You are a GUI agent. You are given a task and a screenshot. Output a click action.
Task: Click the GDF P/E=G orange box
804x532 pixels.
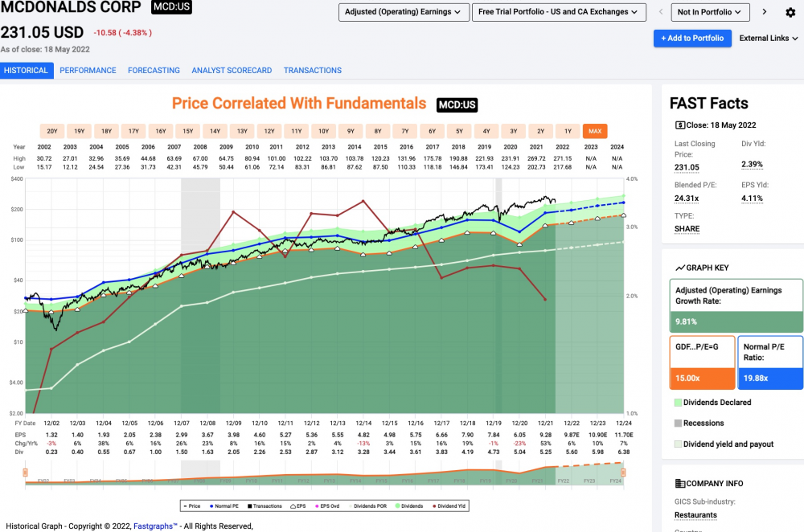[x=702, y=363]
